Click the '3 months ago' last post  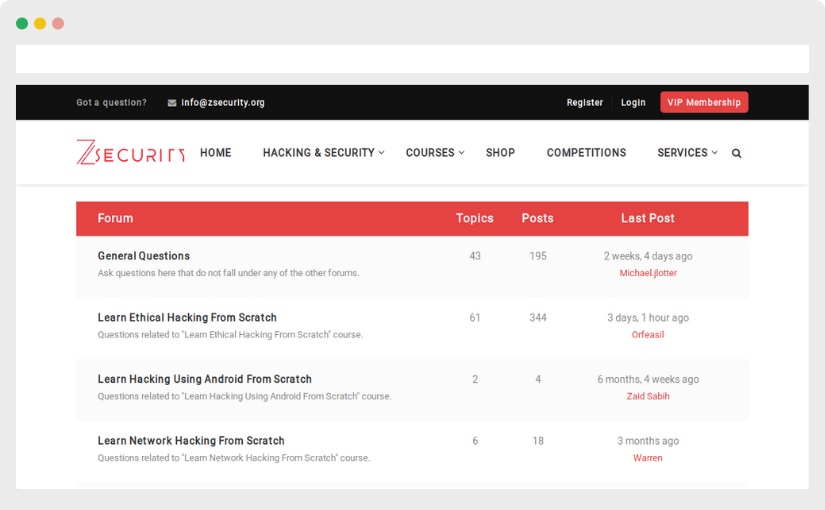click(648, 441)
